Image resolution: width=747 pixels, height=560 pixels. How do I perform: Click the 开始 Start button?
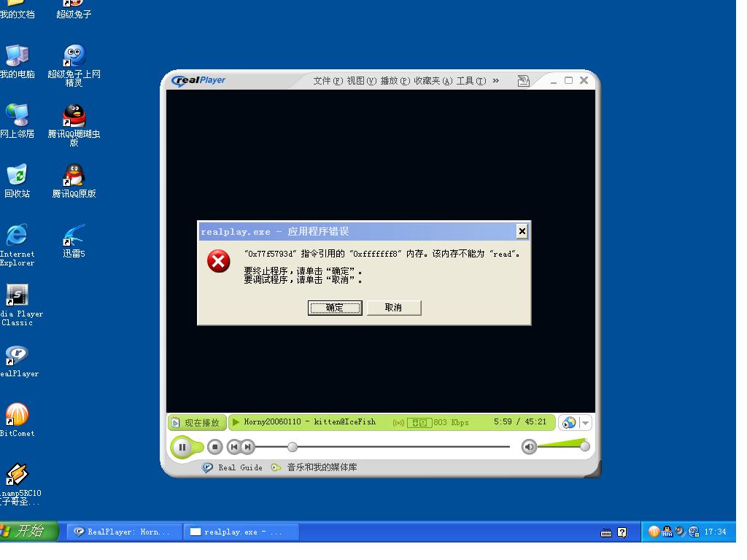pos(28,532)
